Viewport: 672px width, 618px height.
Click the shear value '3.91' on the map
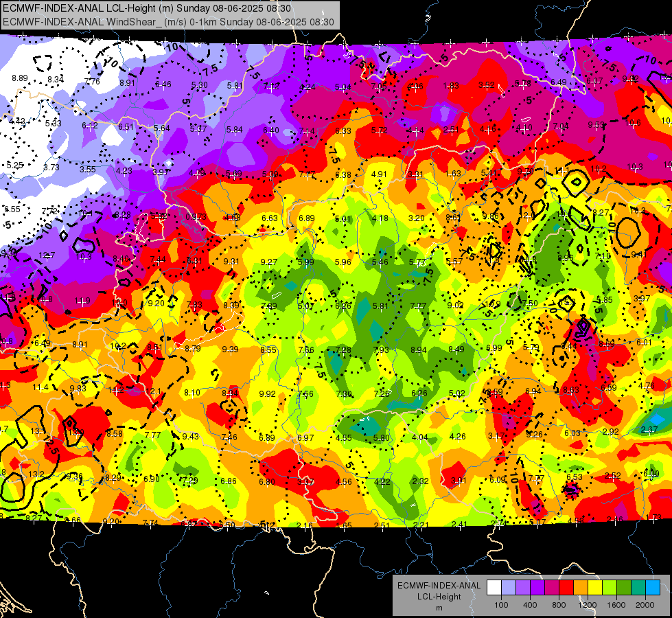tap(458, 481)
